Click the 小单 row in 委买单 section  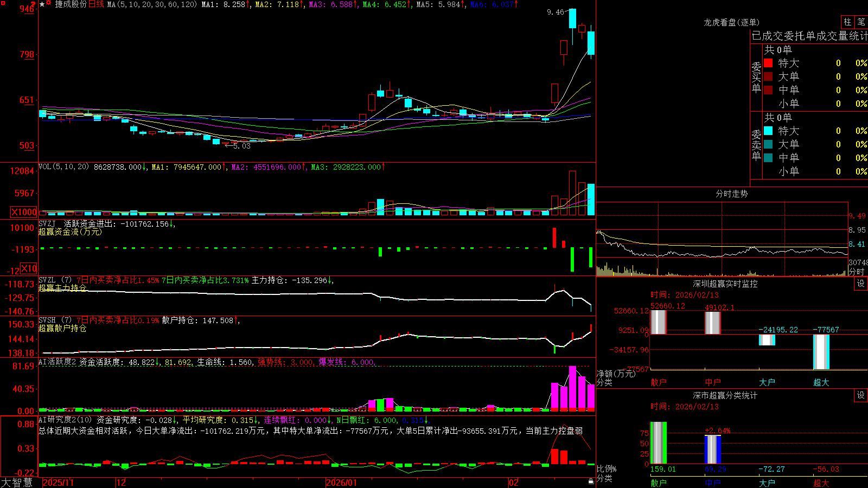(x=815, y=104)
